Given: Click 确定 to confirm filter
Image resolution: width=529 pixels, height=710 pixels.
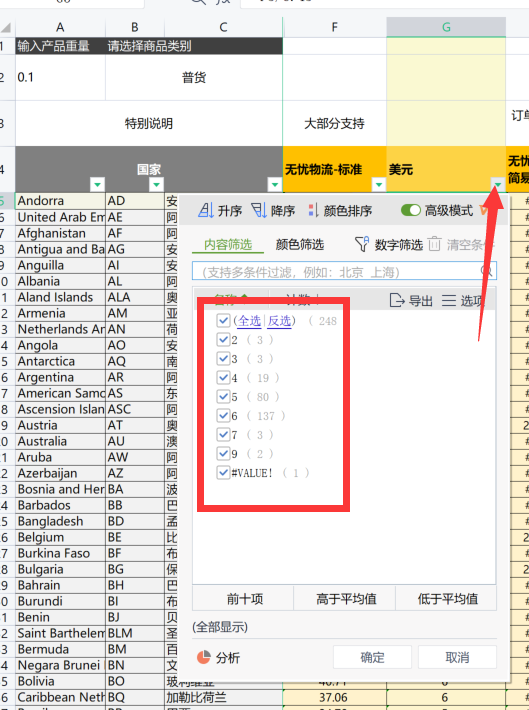Looking at the screenshot, I should [x=372, y=657].
